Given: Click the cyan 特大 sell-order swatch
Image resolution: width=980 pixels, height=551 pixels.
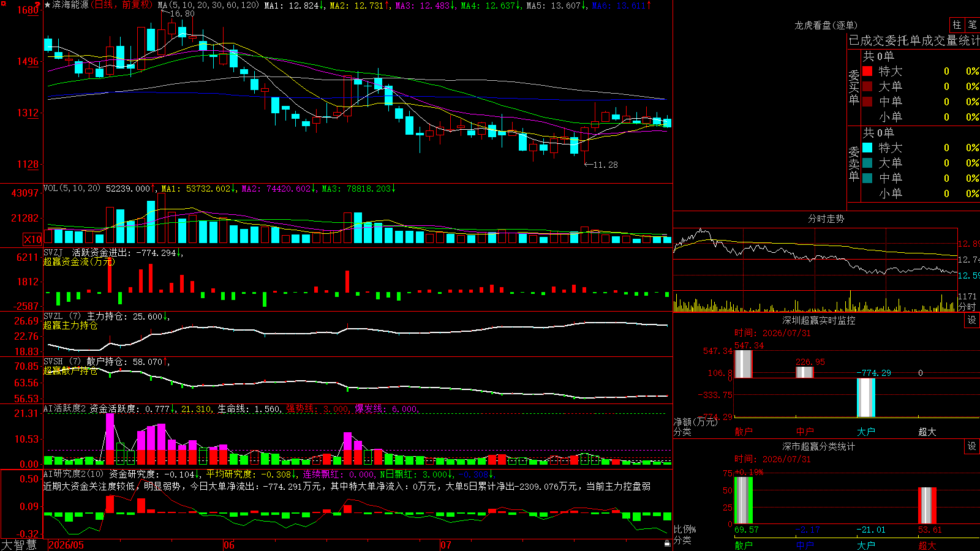Looking at the screenshot, I should 867,148.
